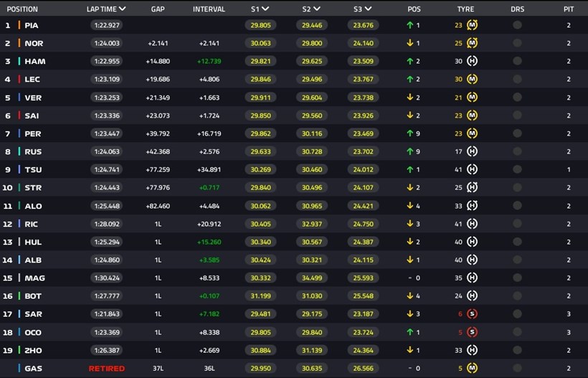Click the orange team color bar beside NOR
Screen dimensions: 588x378
point(19,43)
